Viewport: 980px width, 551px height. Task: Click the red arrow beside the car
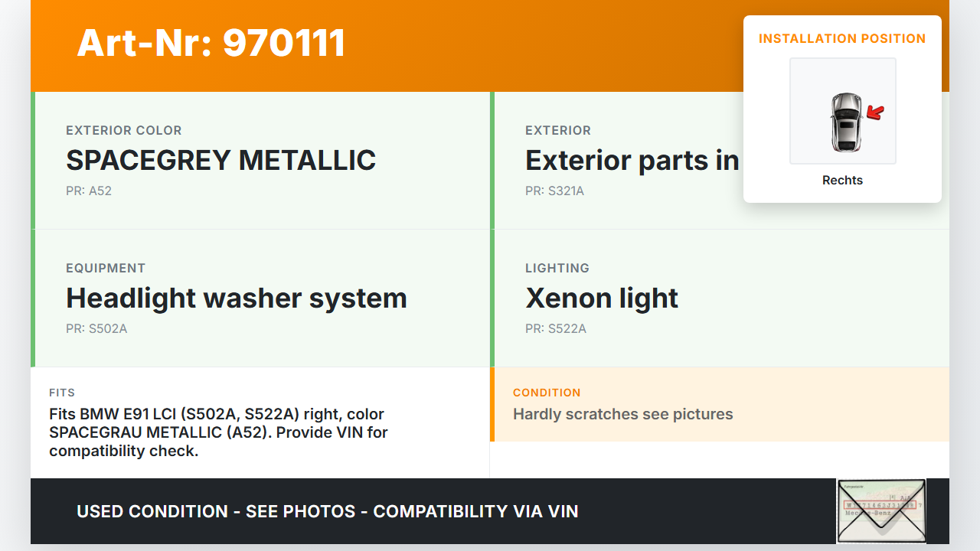875,113
